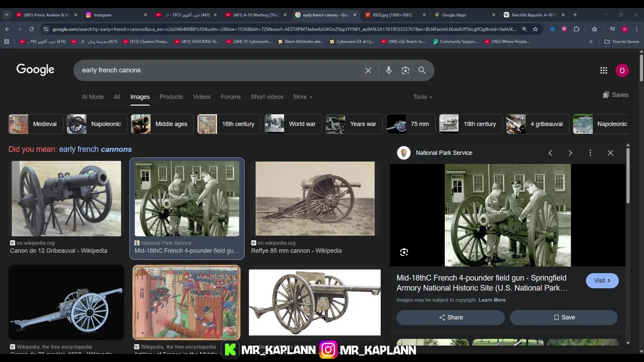The width and height of the screenshot is (644, 362).
Task: Open the large 4-pounder field gun preview image
Action: [508, 215]
